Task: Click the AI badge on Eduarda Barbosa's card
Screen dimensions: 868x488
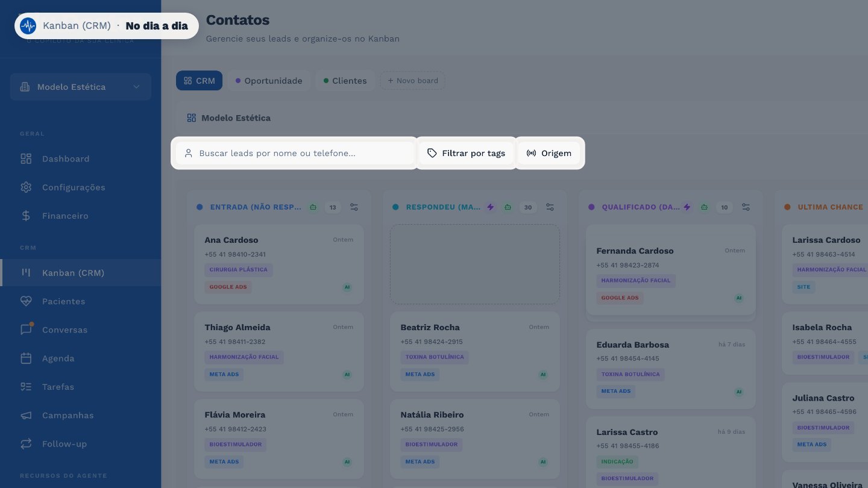Action: click(x=739, y=392)
